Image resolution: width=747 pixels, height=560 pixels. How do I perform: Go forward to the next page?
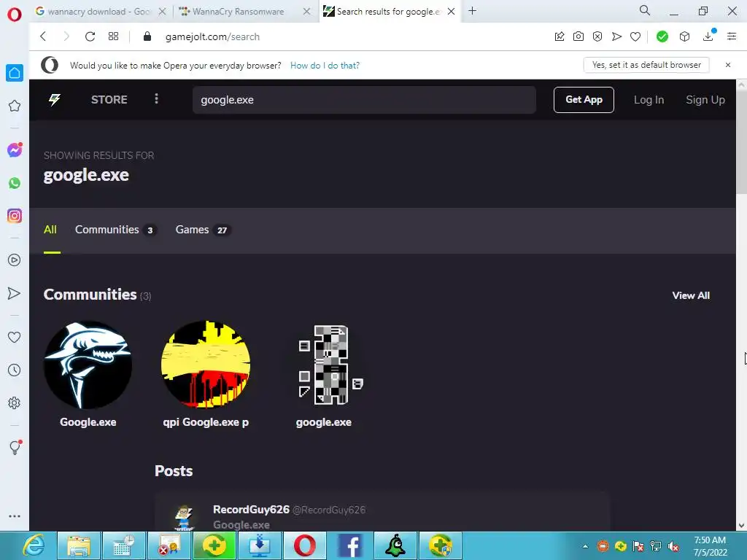coord(66,36)
